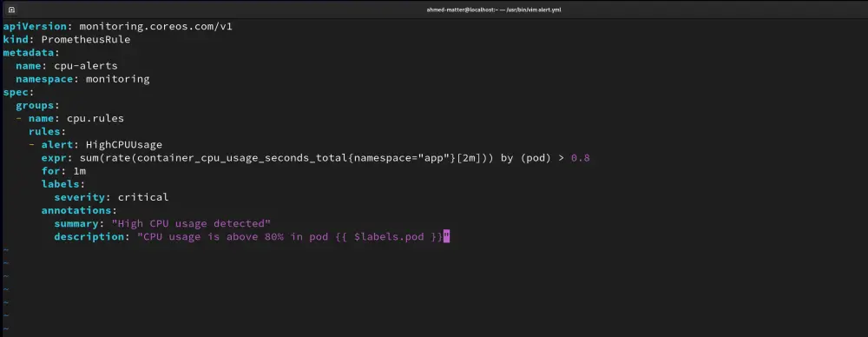Click the name key before cpu.rules
Image resolution: width=868 pixels, height=337 pixels.
41,119
